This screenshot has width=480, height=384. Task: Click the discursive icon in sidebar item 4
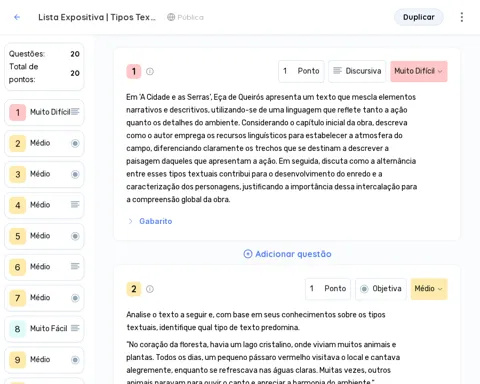tap(75, 204)
